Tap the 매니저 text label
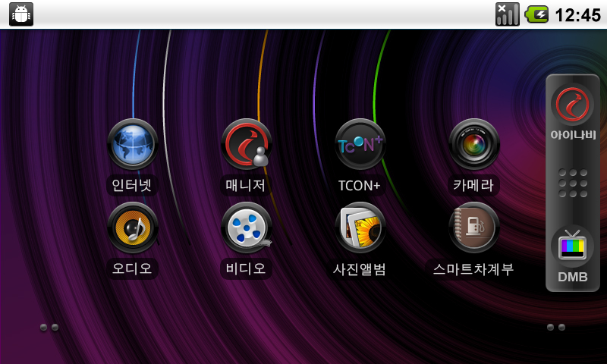 (246, 185)
